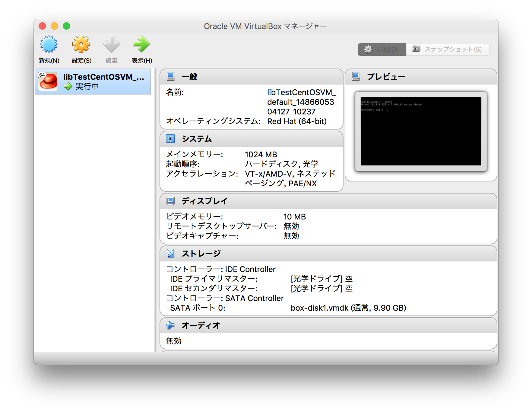The image size is (532, 413).
Task: Click the camera icon on the スナップショット button
Action: coord(416,49)
